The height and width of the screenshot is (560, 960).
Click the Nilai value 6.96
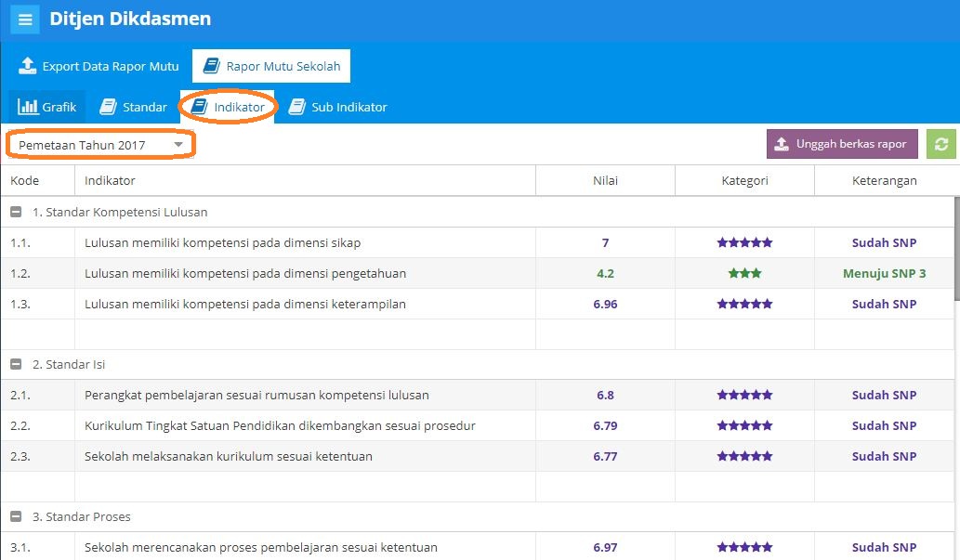(605, 305)
